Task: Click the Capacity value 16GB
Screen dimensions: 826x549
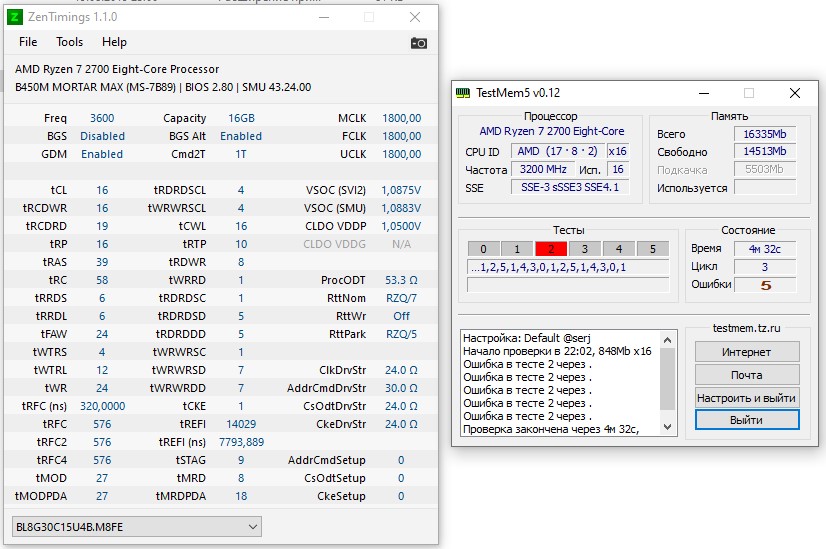Action: click(x=241, y=118)
